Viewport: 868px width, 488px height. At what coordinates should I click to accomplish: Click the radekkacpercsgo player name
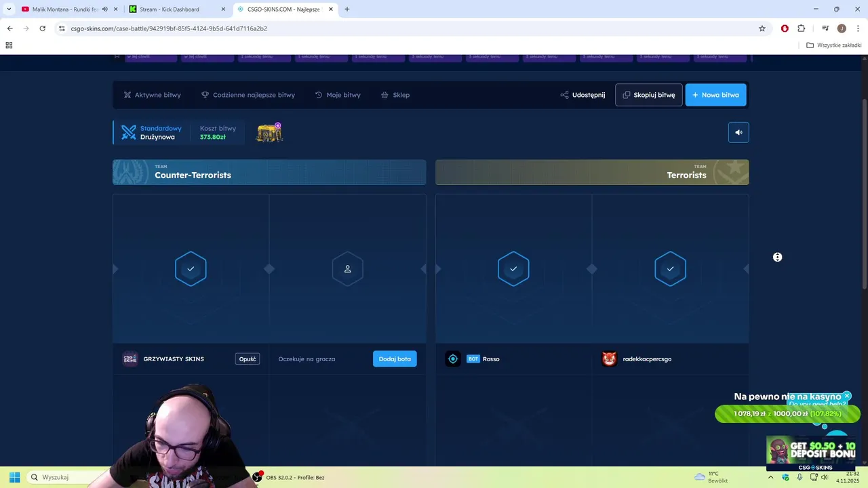point(647,359)
